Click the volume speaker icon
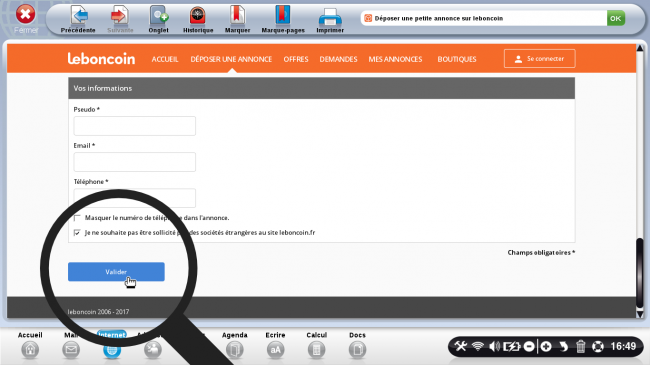 [x=494, y=346]
